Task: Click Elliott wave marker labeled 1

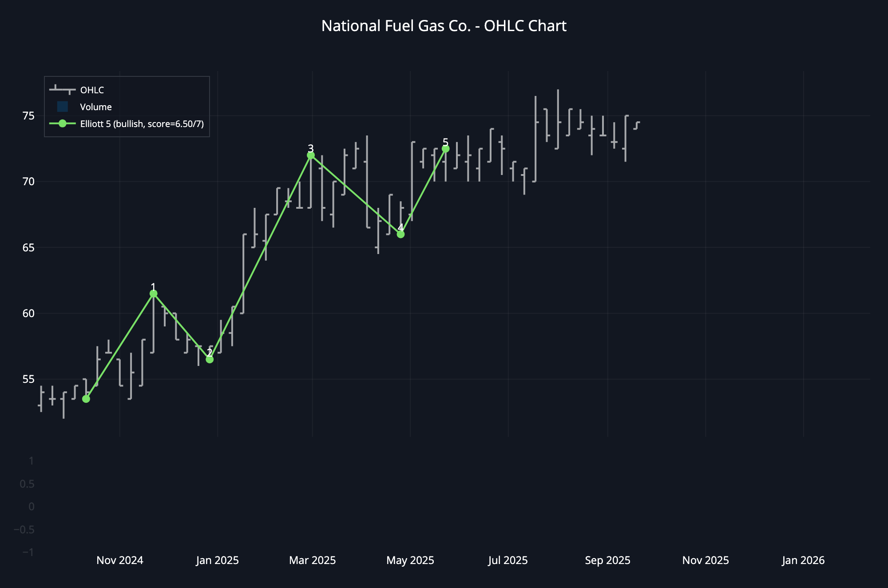Action: (154, 294)
